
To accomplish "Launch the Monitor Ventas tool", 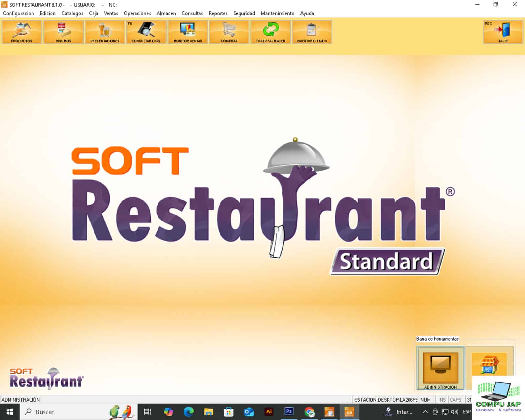I will click(x=188, y=32).
